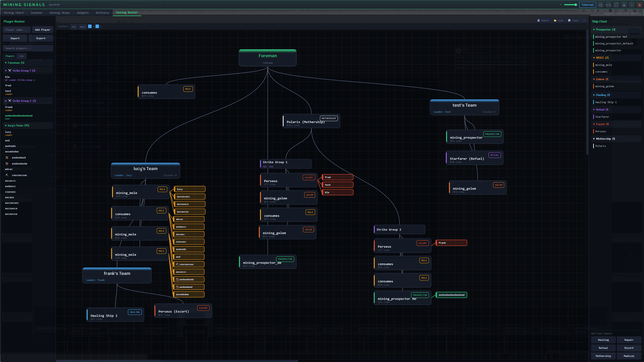644x362 pixels.
Task: Click the fullscreen brackets icon in title bar
Action: 616,5
